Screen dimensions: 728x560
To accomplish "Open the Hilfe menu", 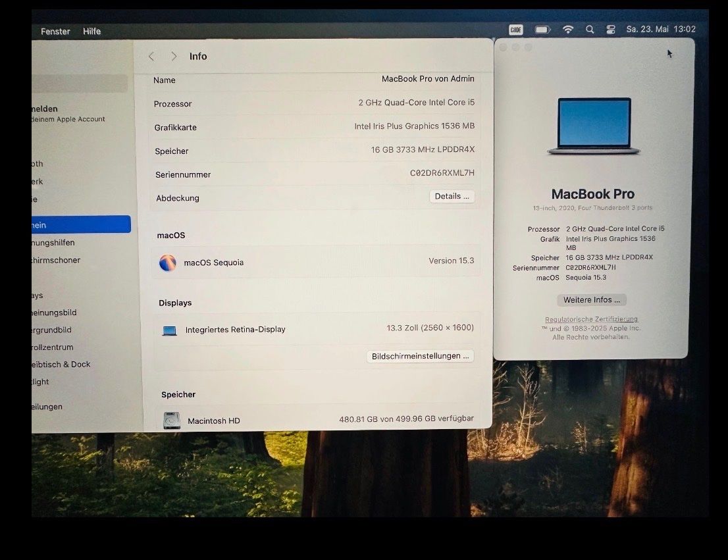I will pyautogui.click(x=91, y=31).
